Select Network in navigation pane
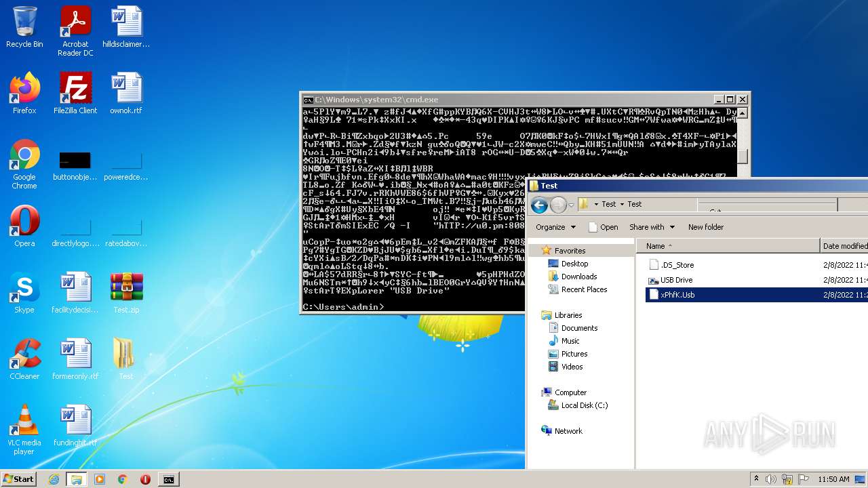This screenshot has width=868, height=488. click(x=568, y=431)
